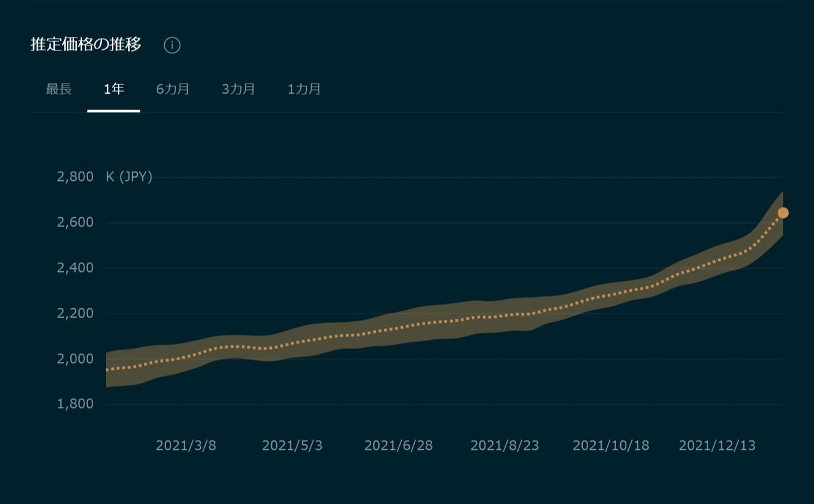Show the 1カ月 price range tab

304,89
